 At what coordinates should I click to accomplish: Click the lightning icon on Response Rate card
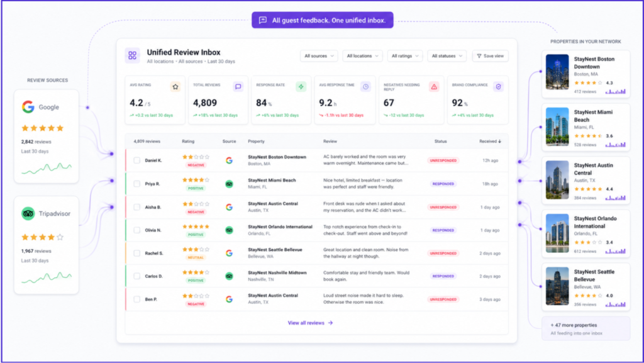(x=301, y=87)
